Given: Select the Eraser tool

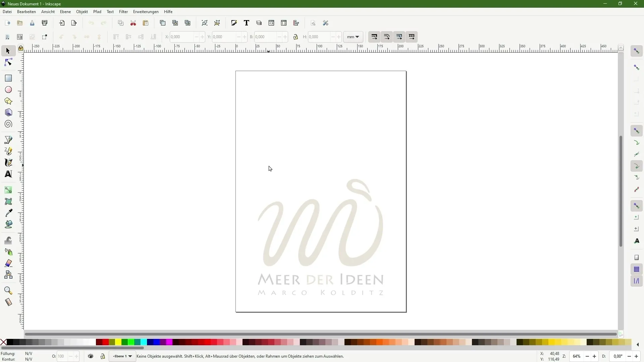Looking at the screenshot, I should 8,263.
